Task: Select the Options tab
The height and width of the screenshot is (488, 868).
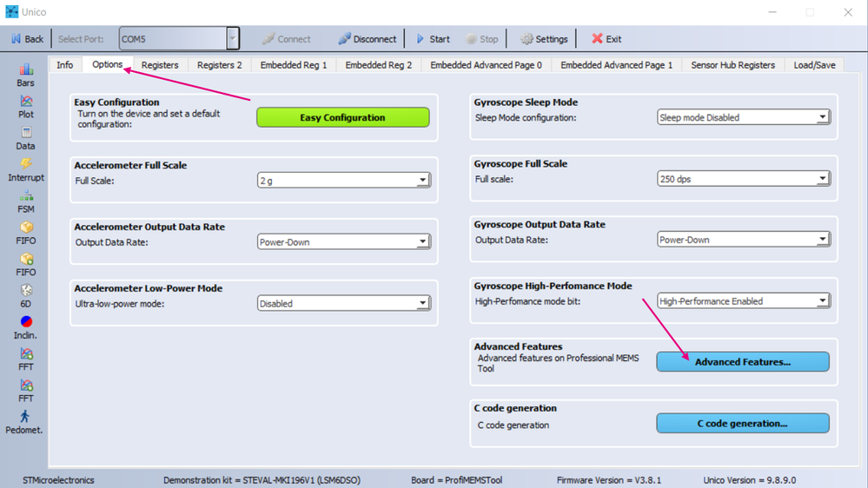Action: point(108,64)
